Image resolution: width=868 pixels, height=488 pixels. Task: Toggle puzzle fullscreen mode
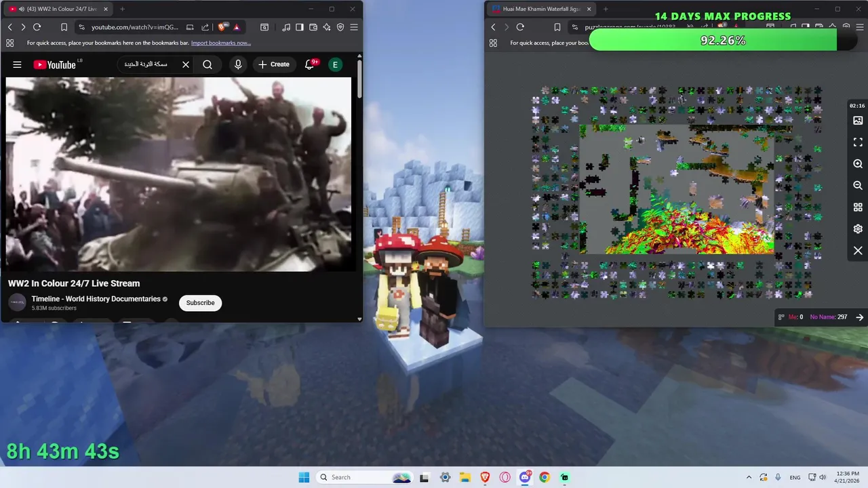[x=858, y=142]
